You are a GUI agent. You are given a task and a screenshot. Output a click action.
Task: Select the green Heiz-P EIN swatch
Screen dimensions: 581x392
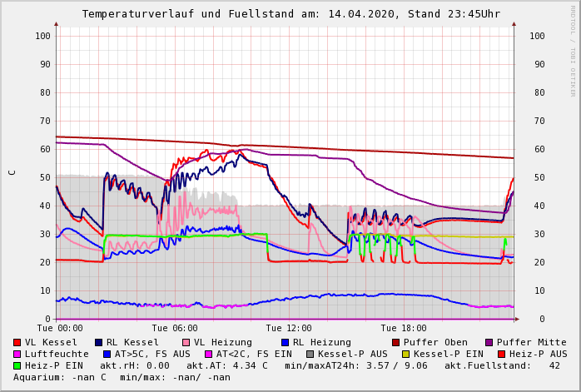point(17,365)
